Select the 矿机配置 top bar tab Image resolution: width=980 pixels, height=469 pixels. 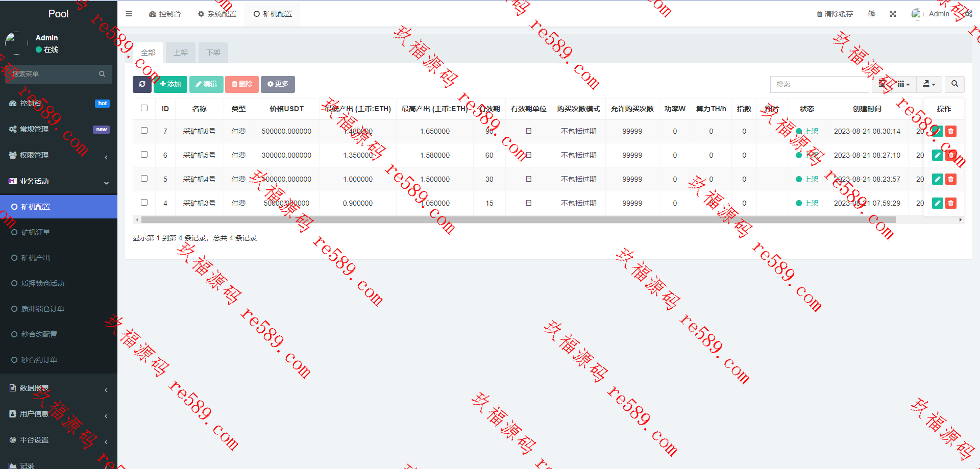(x=273, y=14)
